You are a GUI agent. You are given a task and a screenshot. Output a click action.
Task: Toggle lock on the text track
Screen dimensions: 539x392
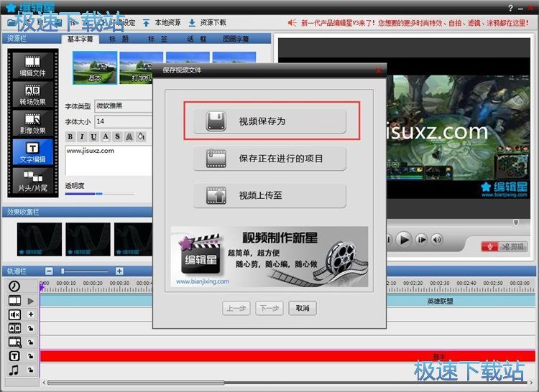[31, 356]
